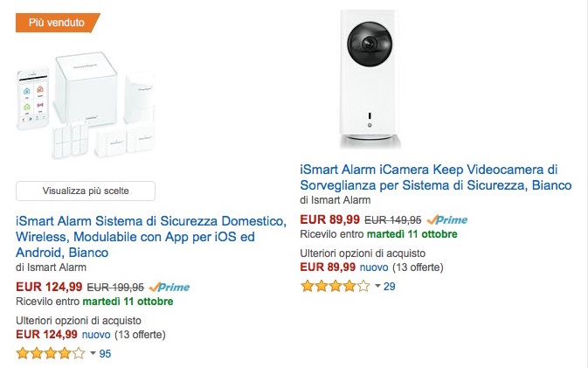Screen dimensions: 588x368
Task: Click 'nuovo' offers link for EUR 89,99
Action: click(375, 267)
